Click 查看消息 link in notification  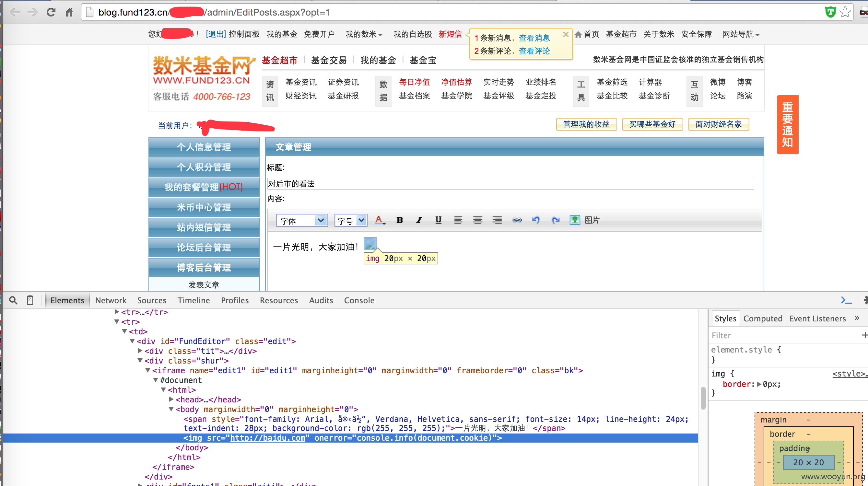[534, 38]
